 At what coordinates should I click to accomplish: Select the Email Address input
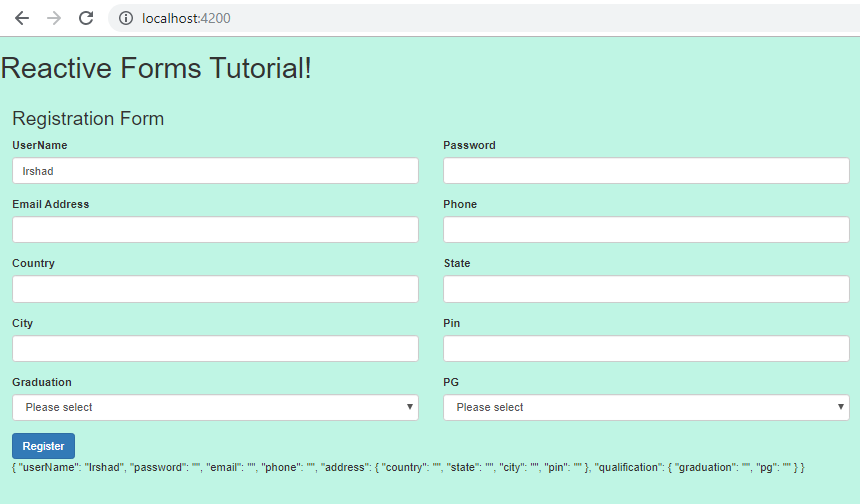(215, 230)
